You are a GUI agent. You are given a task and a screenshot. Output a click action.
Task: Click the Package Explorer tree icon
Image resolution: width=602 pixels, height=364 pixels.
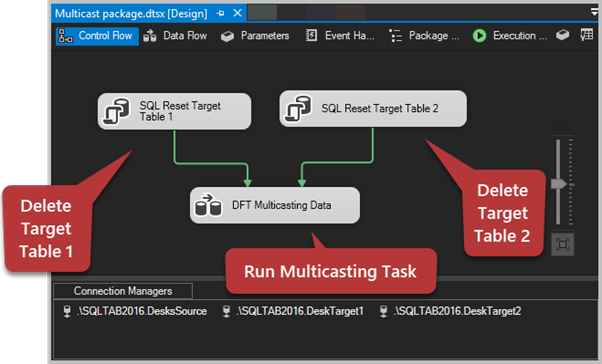point(395,36)
